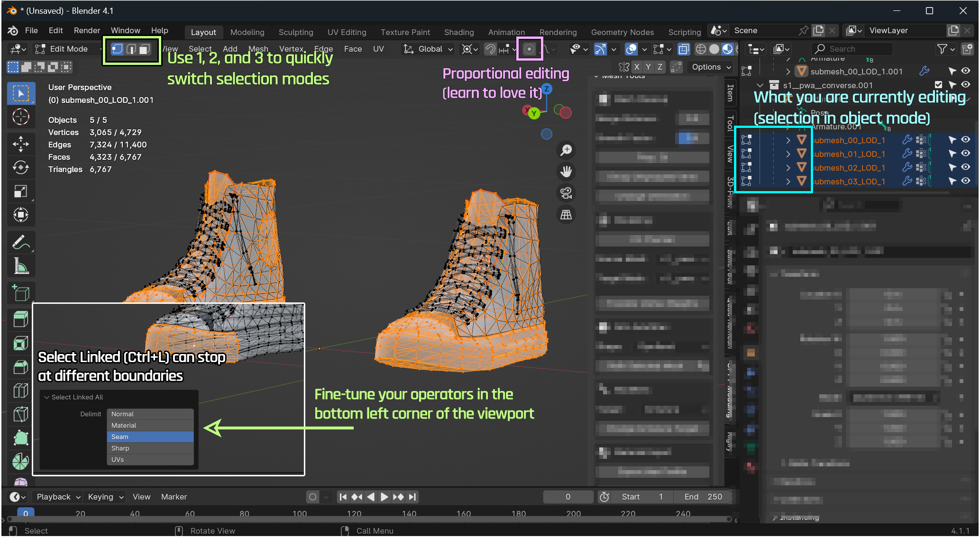Open Global transform orientation dropdown
The width and height of the screenshot is (980, 537).
pos(429,49)
